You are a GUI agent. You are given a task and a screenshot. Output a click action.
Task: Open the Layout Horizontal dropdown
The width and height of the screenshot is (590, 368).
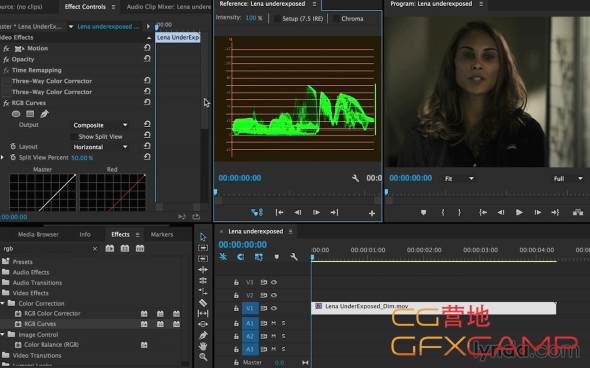[100, 147]
